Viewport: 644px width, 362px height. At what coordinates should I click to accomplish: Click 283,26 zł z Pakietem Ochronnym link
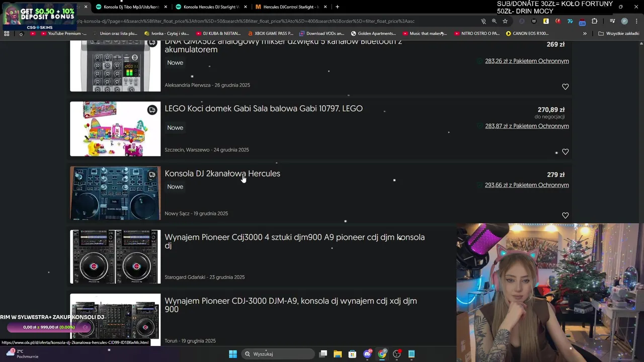pos(527,61)
